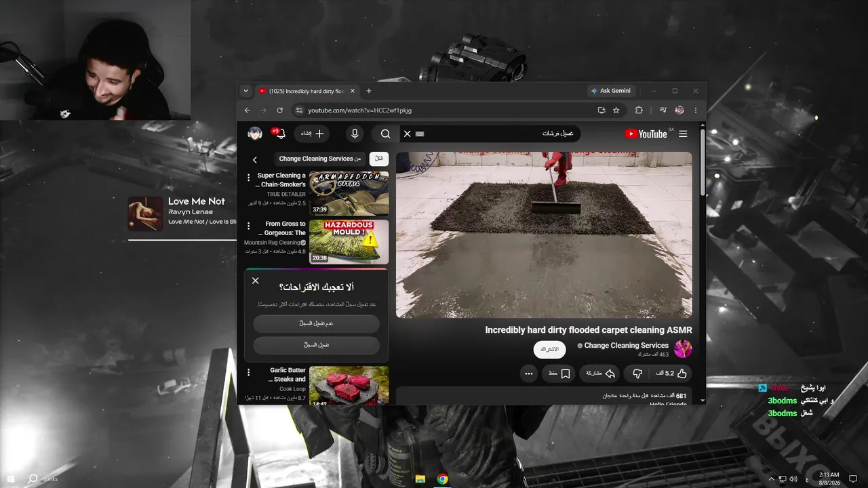
Task: Click the Love Me Not album art
Action: 146,213
